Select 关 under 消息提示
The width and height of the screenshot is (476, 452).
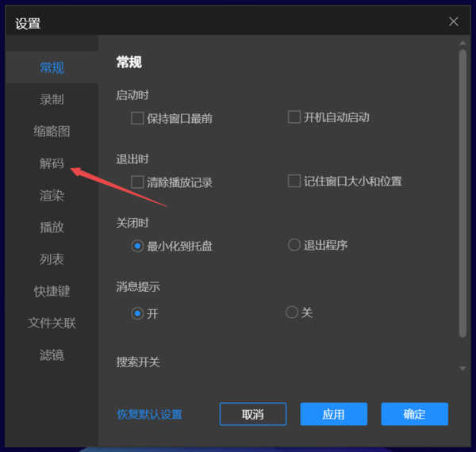click(292, 312)
